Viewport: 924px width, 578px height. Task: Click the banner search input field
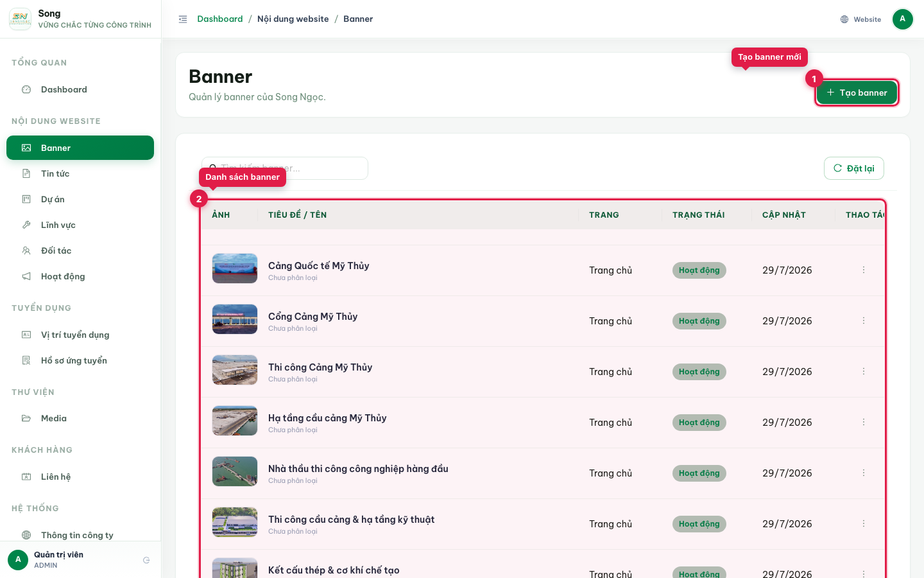285,168
